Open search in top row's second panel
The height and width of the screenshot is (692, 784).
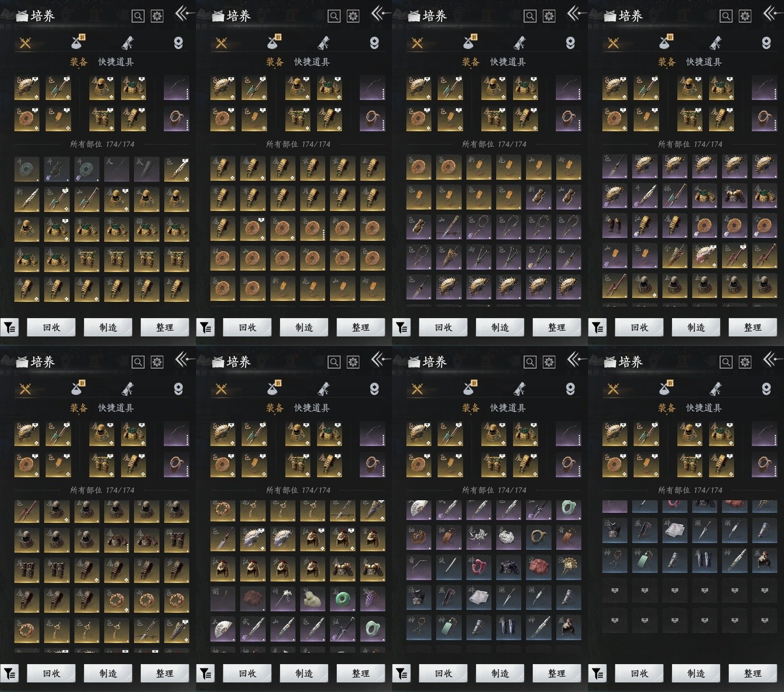(x=334, y=16)
